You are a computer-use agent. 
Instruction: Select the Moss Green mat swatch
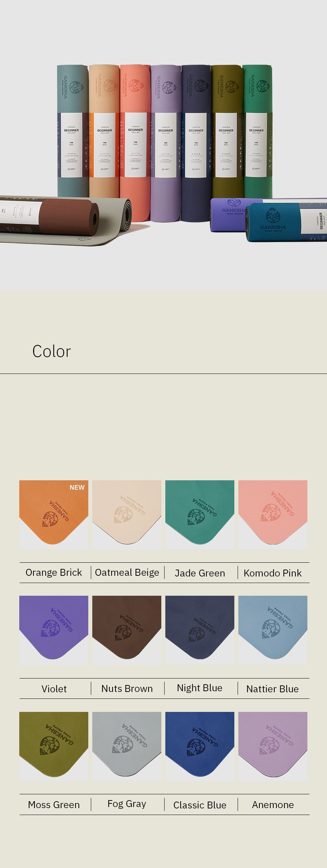pos(54,746)
